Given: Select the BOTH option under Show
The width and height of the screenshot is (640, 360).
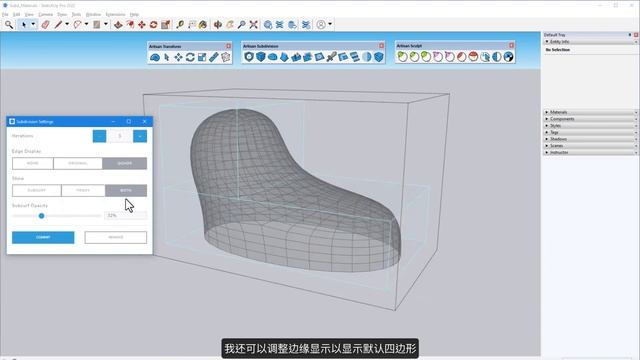Looking at the screenshot, I should point(126,191).
